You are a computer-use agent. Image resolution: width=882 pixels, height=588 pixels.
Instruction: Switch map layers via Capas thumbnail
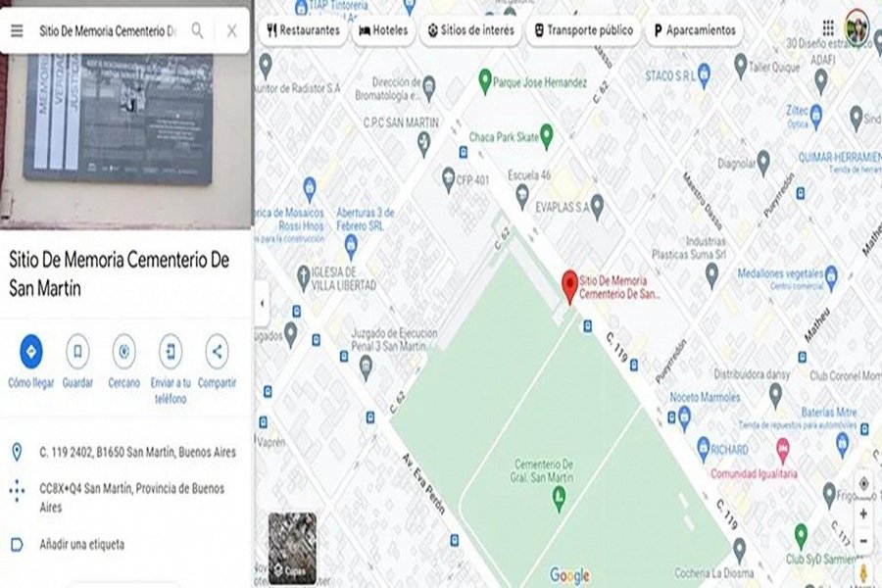point(292,548)
